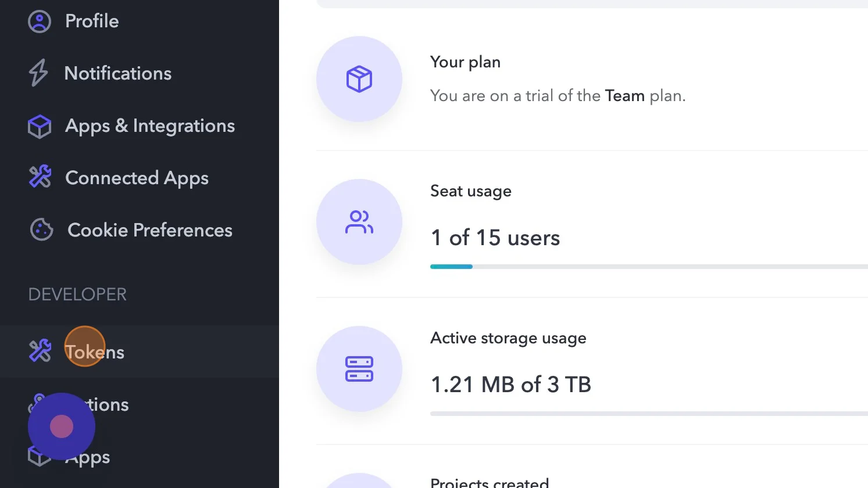
Task: Click the '1.21 MB of 3 TB' value
Action: (x=511, y=385)
